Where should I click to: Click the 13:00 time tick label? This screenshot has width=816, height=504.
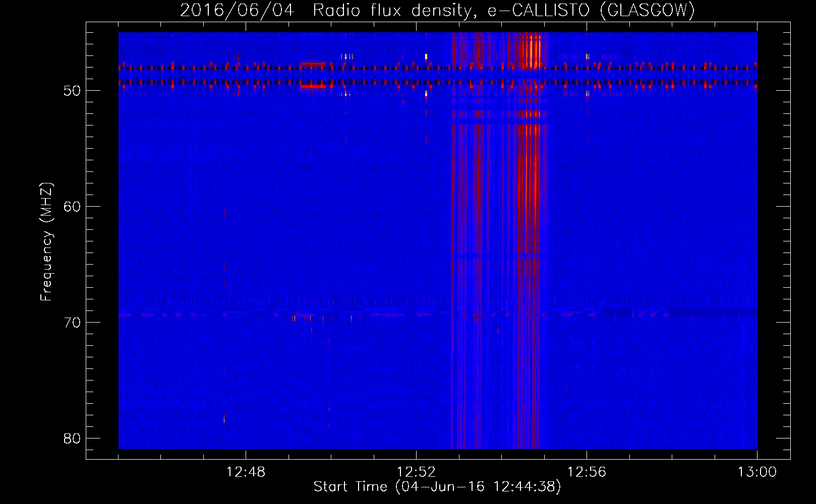(x=757, y=472)
